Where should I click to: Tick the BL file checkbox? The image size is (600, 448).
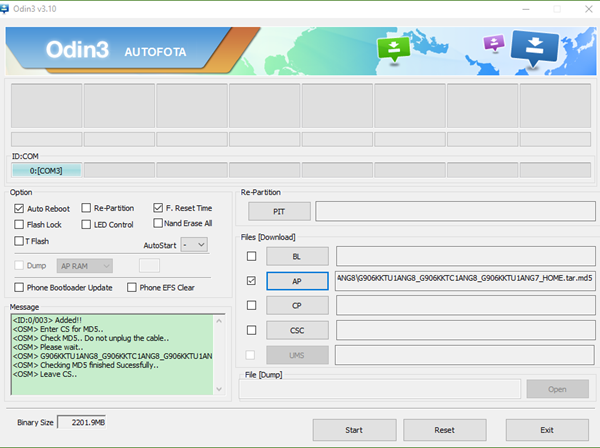[x=251, y=256]
